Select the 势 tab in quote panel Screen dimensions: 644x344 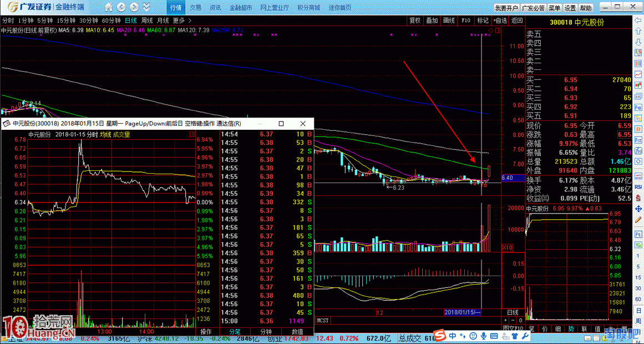pyautogui.click(x=571, y=329)
